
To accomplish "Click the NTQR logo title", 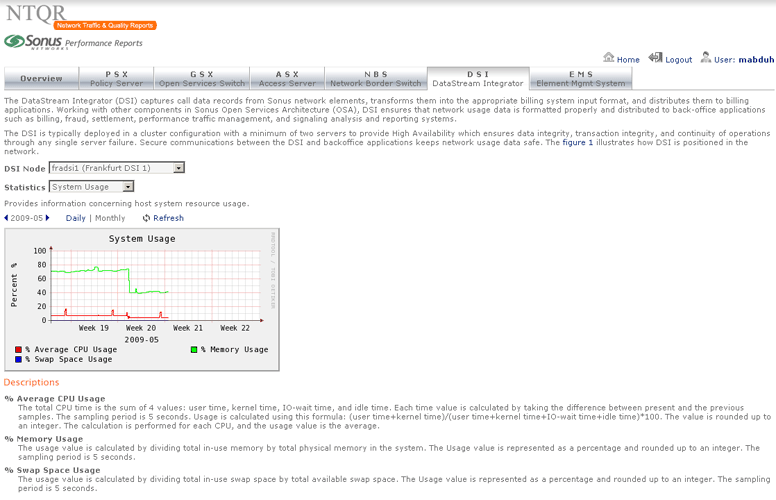I will 36,13.
